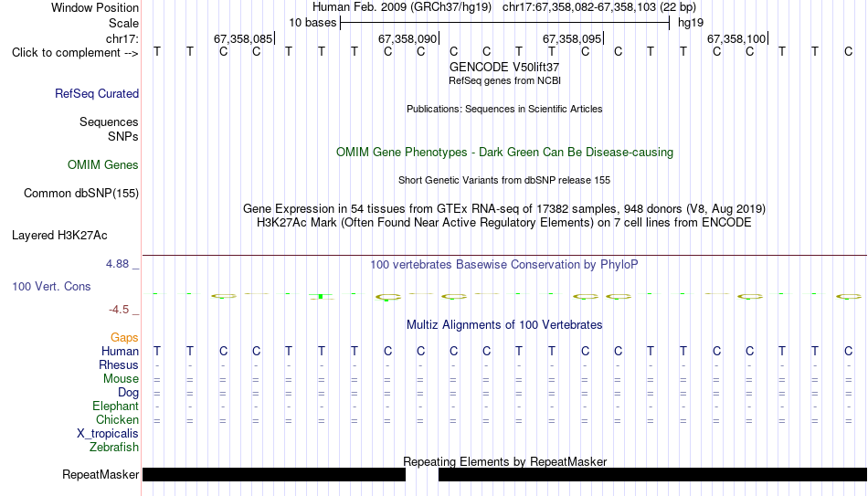Select the Mouse alignment row label

coord(121,379)
